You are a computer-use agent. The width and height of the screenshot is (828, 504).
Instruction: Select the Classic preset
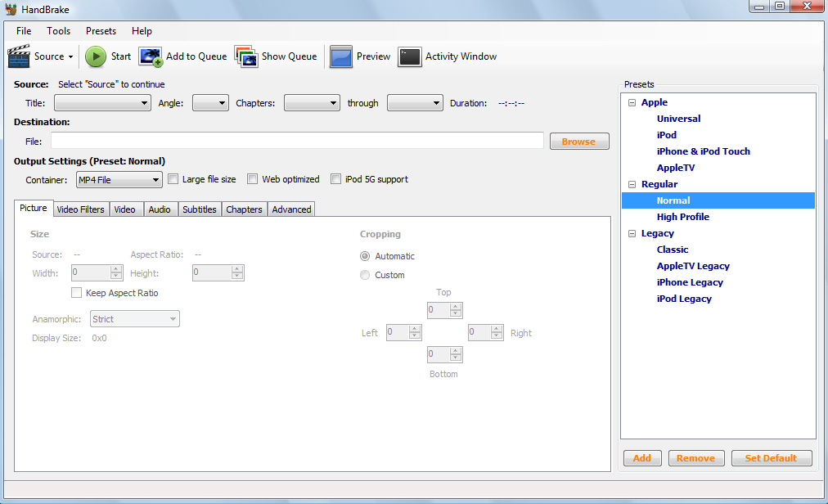click(x=673, y=250)
